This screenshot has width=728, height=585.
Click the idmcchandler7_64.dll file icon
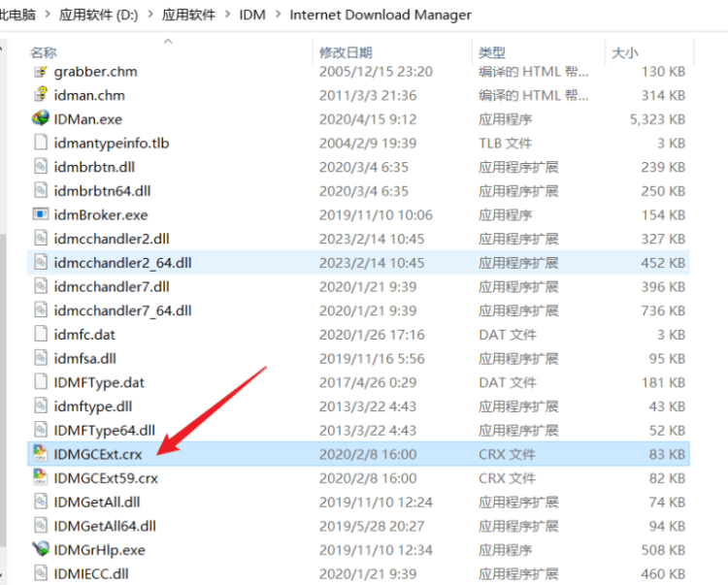[41, 310]
